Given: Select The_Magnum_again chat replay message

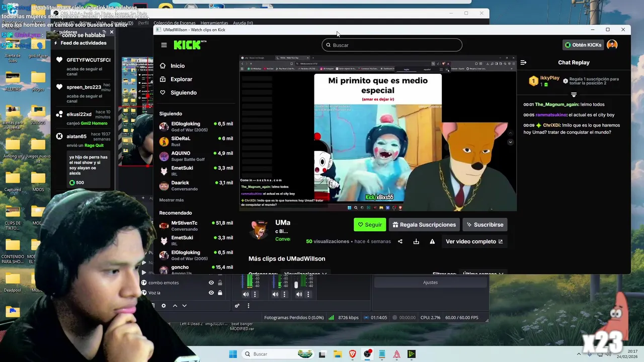Looking at the screenshot, I should coord(564,105).
